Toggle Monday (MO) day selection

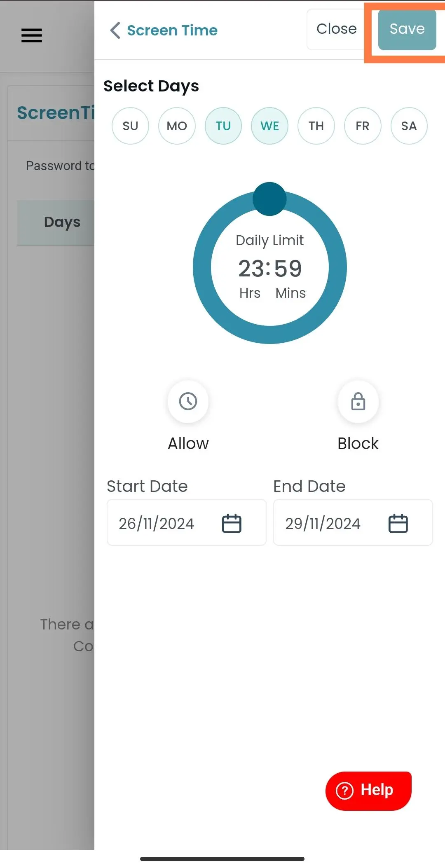pos(177,126)
